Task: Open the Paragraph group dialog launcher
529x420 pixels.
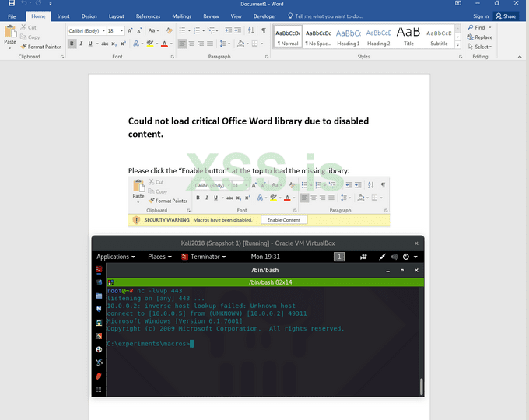Action: pyautogui.click(x=267, y=57)
